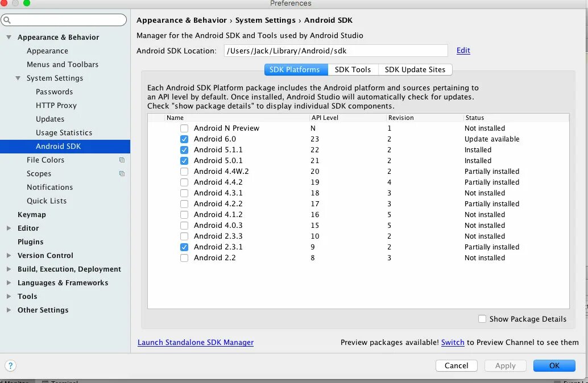Open the SDK Update Sites tab
Viewport: 588px width, 383px height.
tap(415, 70)
